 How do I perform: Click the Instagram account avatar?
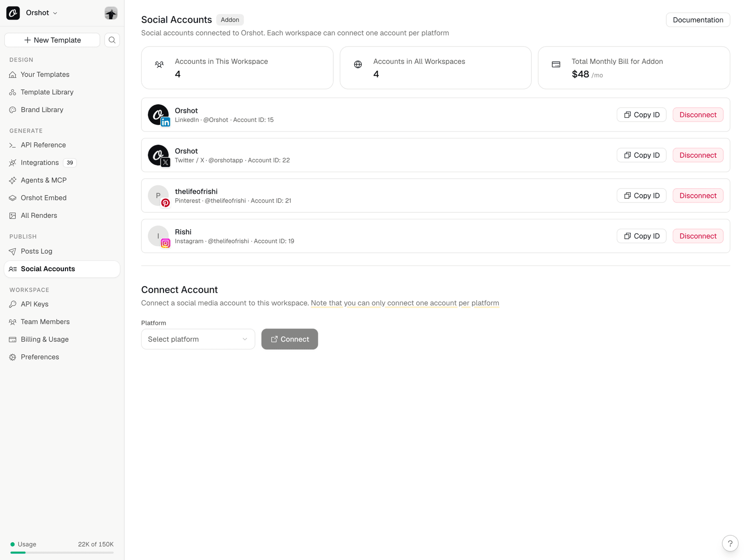(158, 236)
